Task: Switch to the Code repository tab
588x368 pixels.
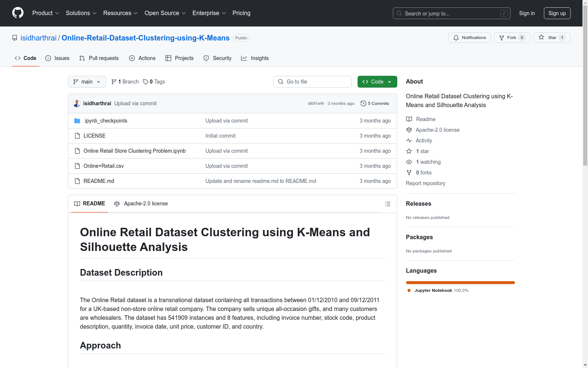Action: [26, 58]
